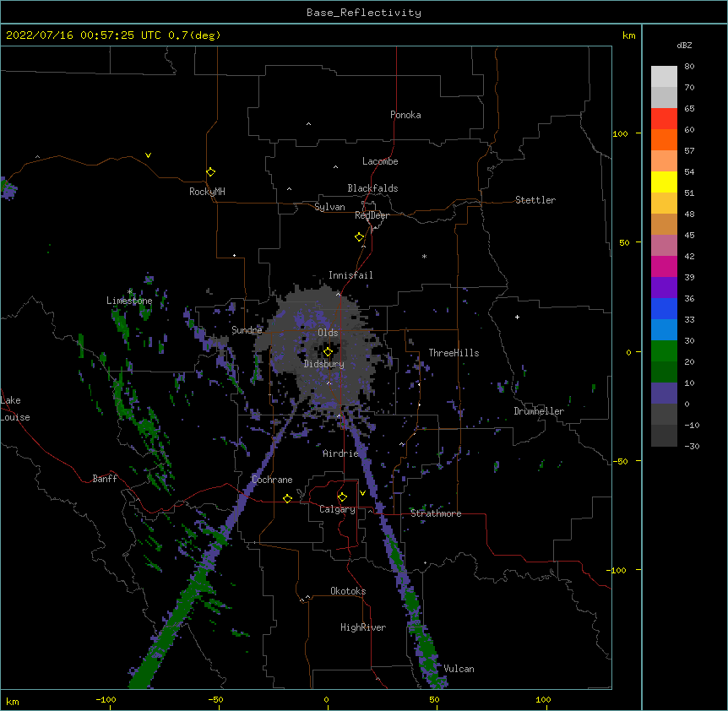Click the ThreeHills label
Viewport: 728px width, 711px height.
point(454,353)
